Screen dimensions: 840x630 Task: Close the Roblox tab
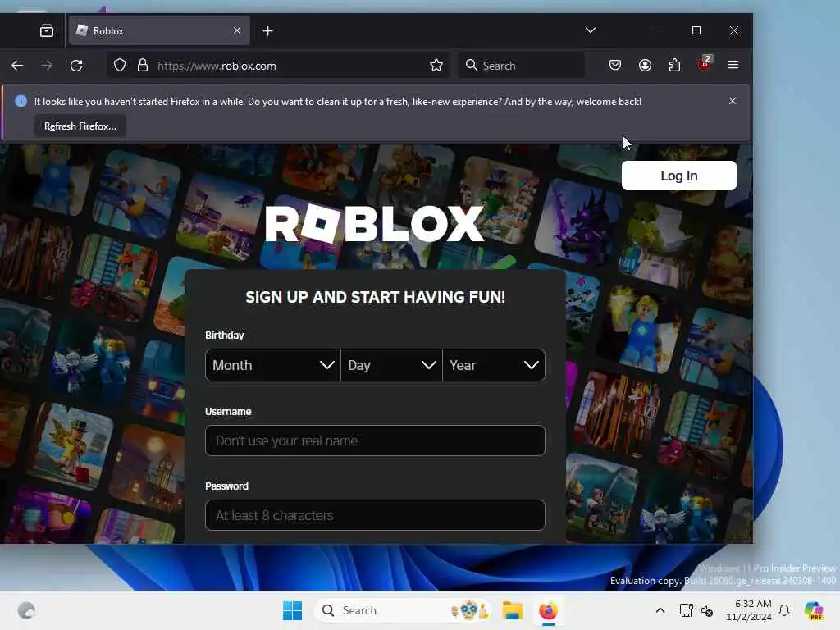point(237,30)
